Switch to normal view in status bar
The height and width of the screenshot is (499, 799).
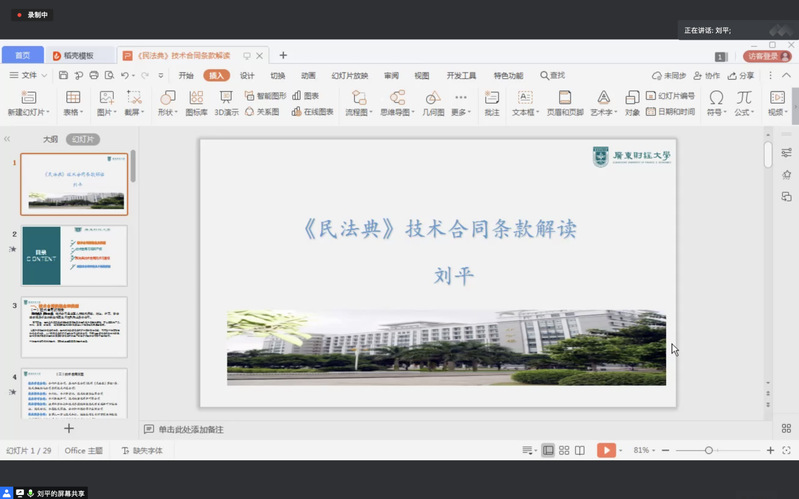point(548,451)
